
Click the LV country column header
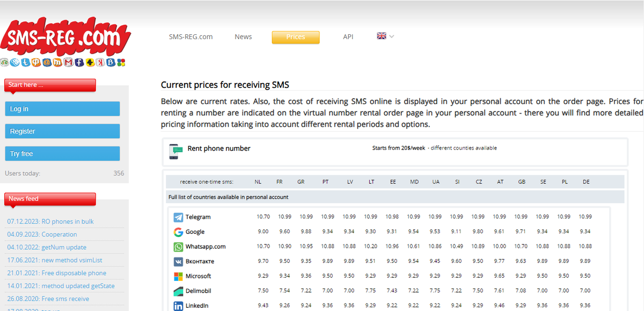tap(350, 182)
